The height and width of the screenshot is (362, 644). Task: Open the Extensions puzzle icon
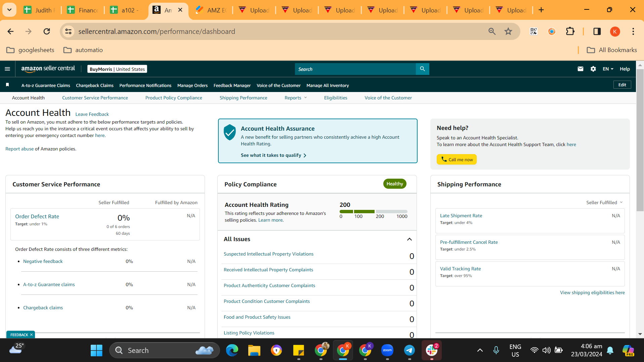(x=570, y=32)
